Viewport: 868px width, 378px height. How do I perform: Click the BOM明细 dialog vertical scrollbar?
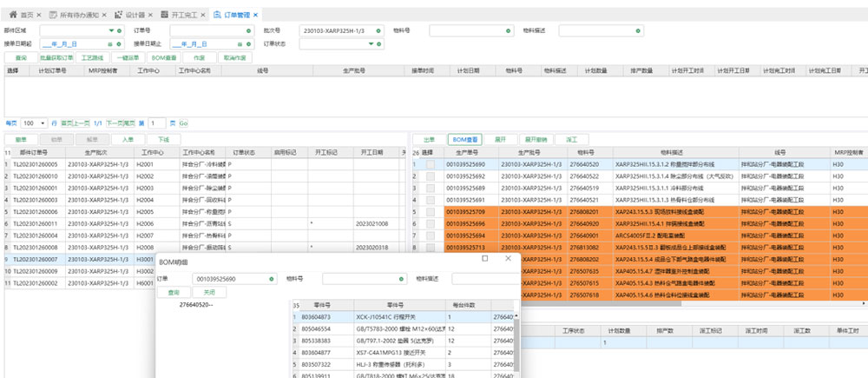(x=517, y=343)
